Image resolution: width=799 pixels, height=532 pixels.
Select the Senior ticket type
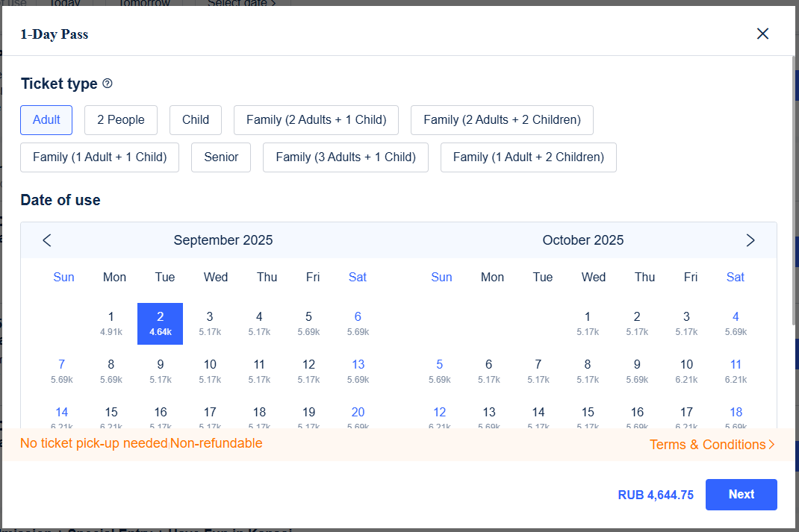click(221, 157)
